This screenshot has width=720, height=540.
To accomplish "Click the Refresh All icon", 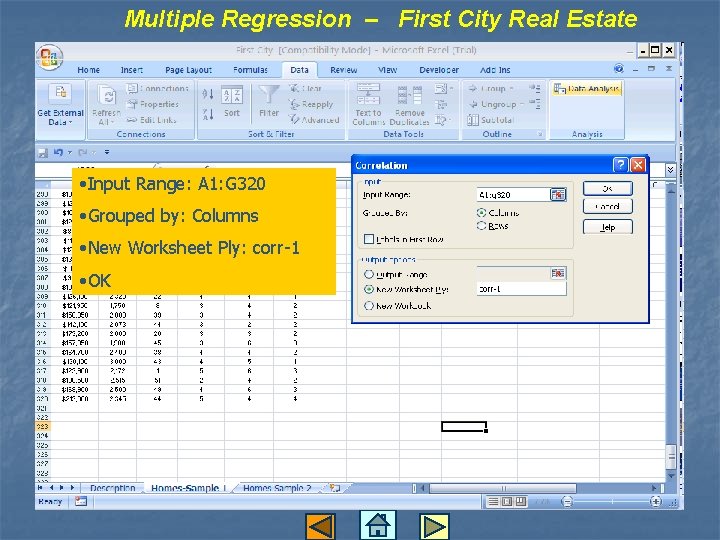I will click(107, 96).
